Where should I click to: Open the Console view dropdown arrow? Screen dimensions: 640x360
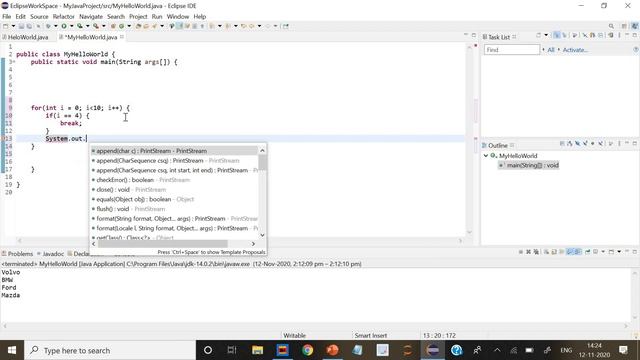coord(619,252)
